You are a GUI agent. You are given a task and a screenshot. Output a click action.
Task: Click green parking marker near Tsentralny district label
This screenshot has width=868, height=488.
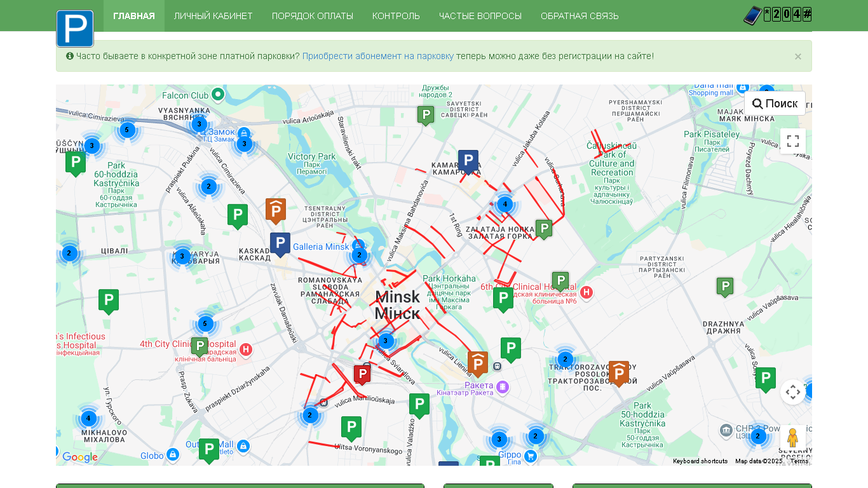pos(238,215)
